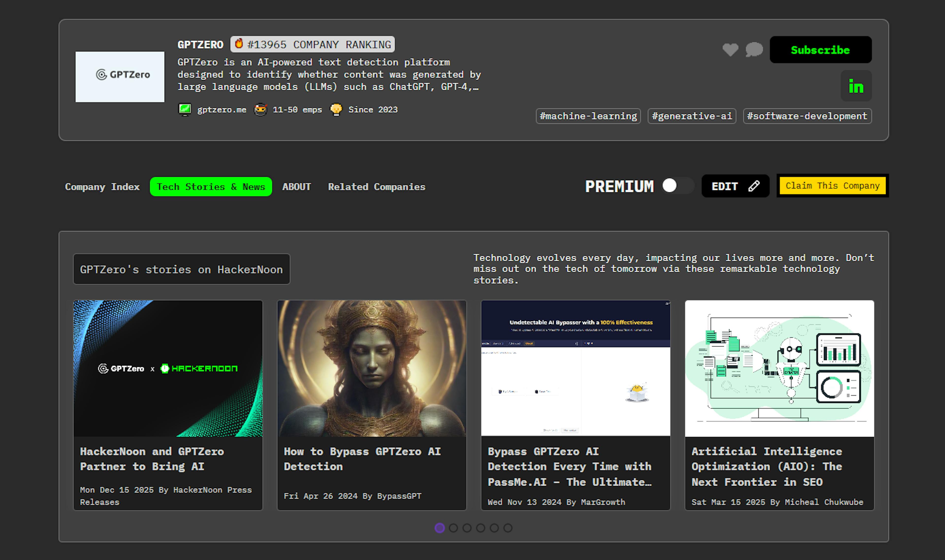
Task: Click the lightbulb icon next to Since 2023
Action: click(x=336, y=109)
